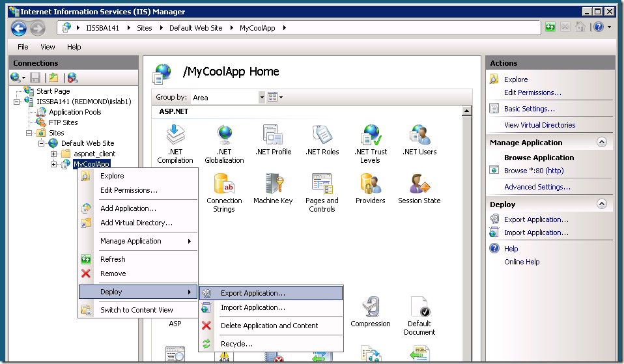Expand the aspnet_client folder node
Screen dimensions: 624x364
[53, 154]
